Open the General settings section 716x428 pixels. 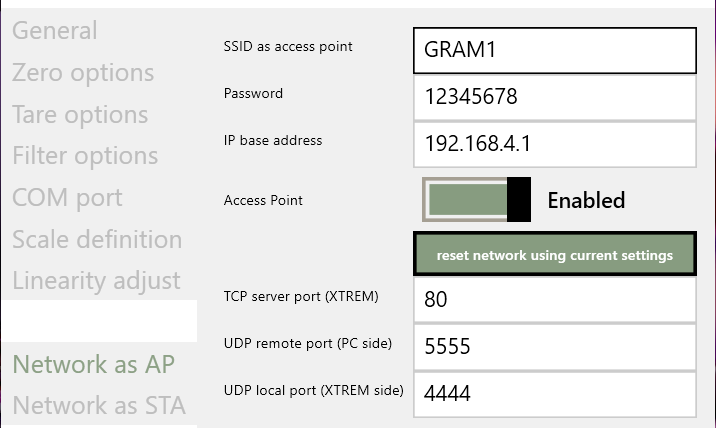[54, 31]
